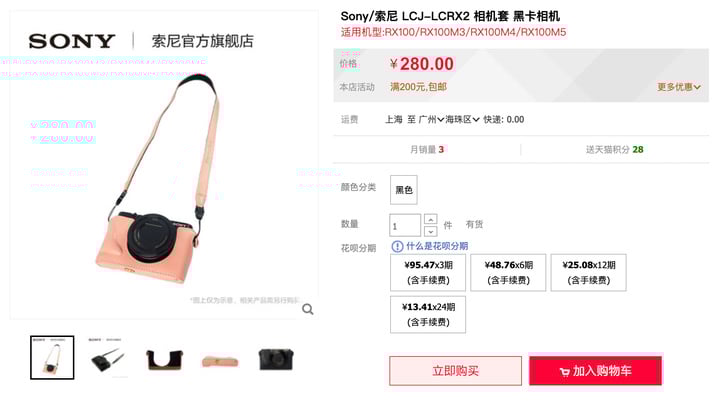Expand the 更多优惠 dropdown
The width and height of the screenshot is (720, 401).
point(679,87)
